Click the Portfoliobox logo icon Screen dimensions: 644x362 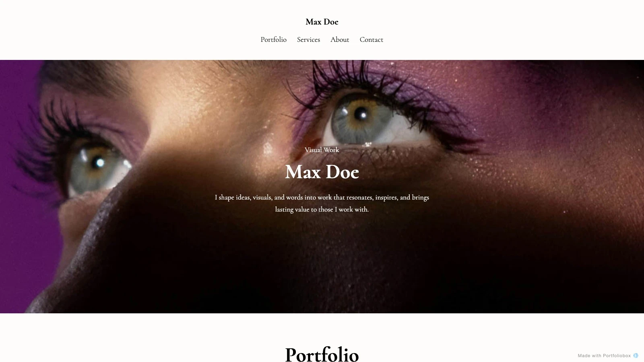[636, 356]
